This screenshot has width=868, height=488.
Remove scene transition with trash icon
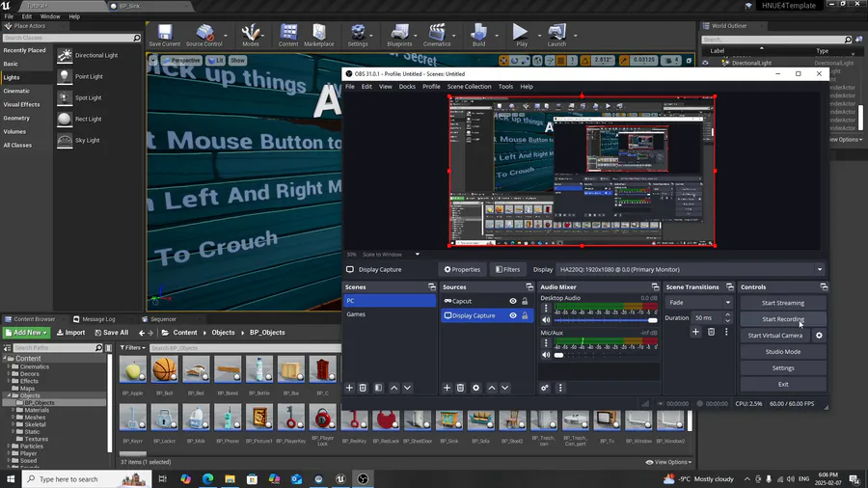click(712, 332)
